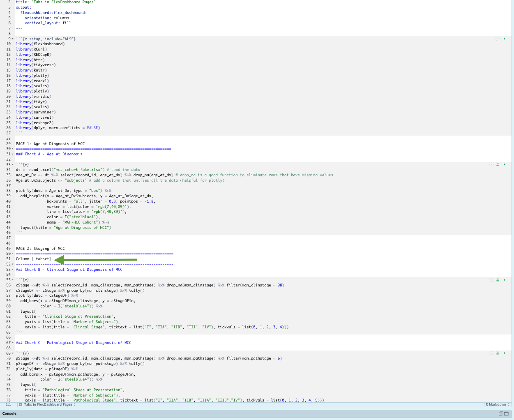Screen dimensions: 514x420
Task: Collapse the Chart B header at line 53
Action: (x=13, y=270)
